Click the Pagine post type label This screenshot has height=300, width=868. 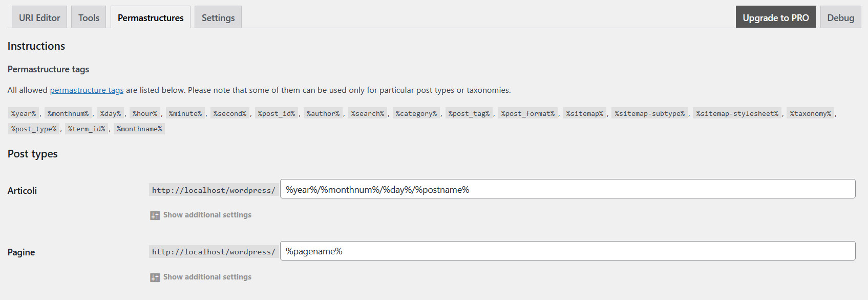tap(21, 252)
